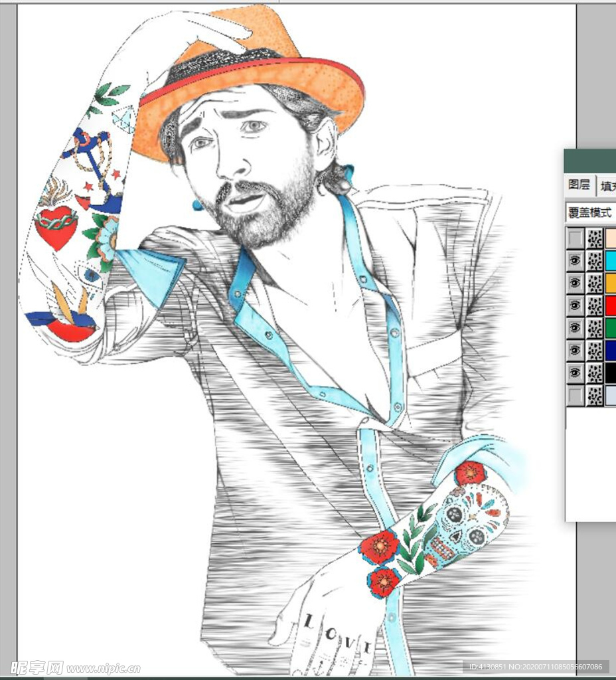Viewport: 616px width, 680px height.
Task: Open the 填充 tab
Action: pos(607,187)
